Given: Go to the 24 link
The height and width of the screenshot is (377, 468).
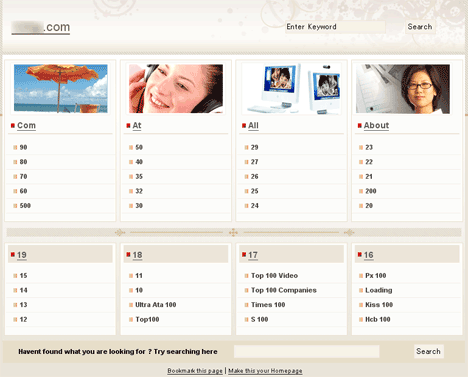Looking at the screenshot, I should pyautogui.click(x=255, y=206).
